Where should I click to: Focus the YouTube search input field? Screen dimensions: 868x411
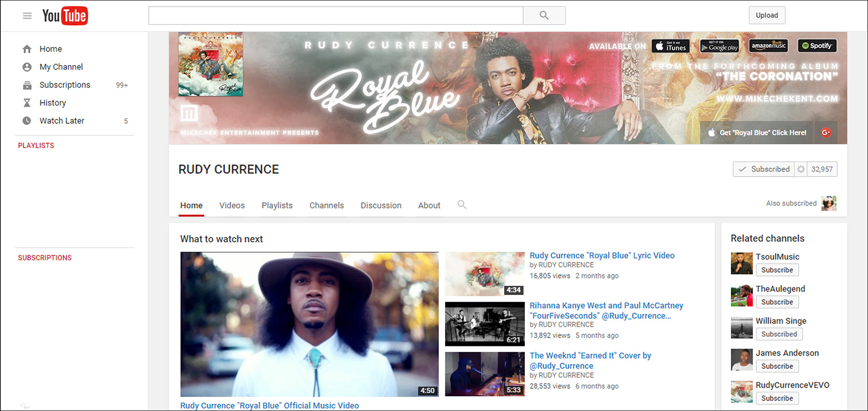pos(336,15)
